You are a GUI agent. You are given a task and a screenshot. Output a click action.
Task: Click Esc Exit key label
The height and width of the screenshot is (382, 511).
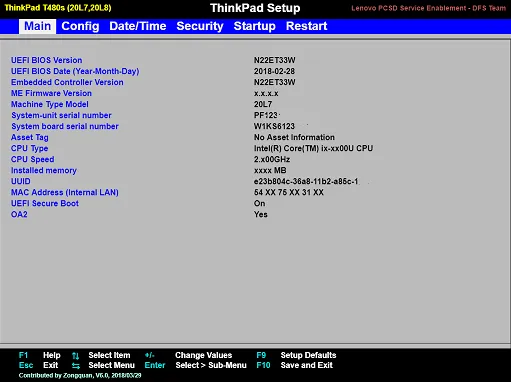pyautogui.click(x=38, y=365)
